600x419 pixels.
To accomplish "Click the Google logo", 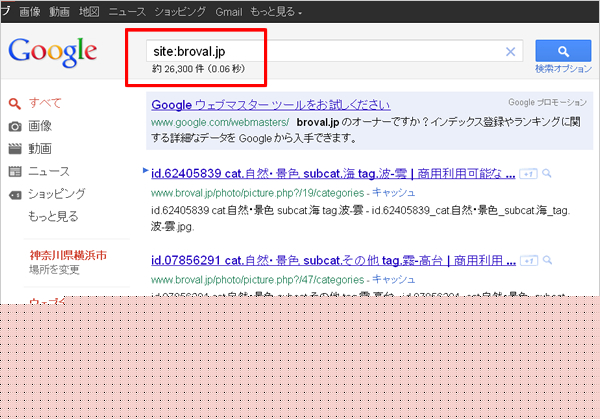I will [53, 52].
